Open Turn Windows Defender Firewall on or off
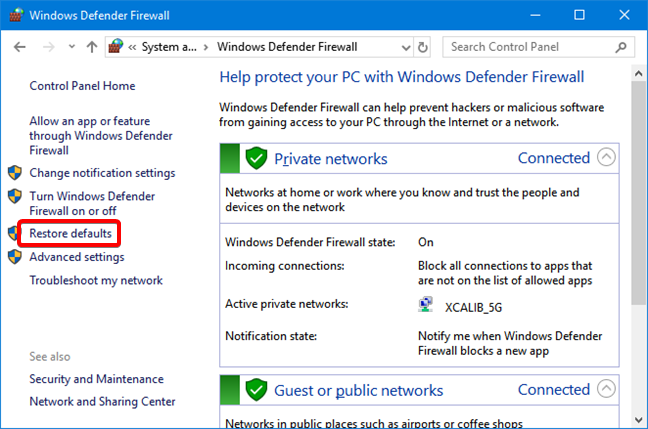The image size is (648, 429). (x=92, y=203)
